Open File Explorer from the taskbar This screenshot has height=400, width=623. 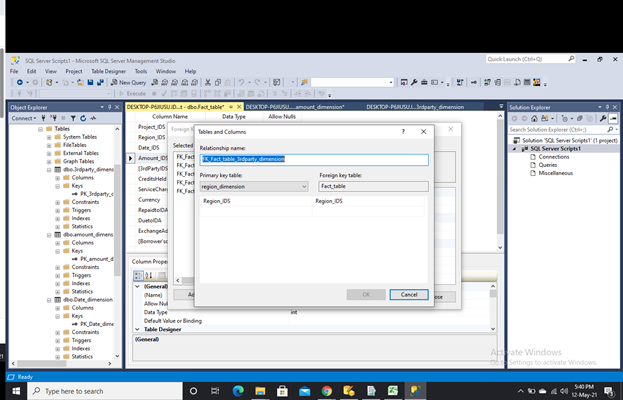pyautogui.click(x=260, y=391)
